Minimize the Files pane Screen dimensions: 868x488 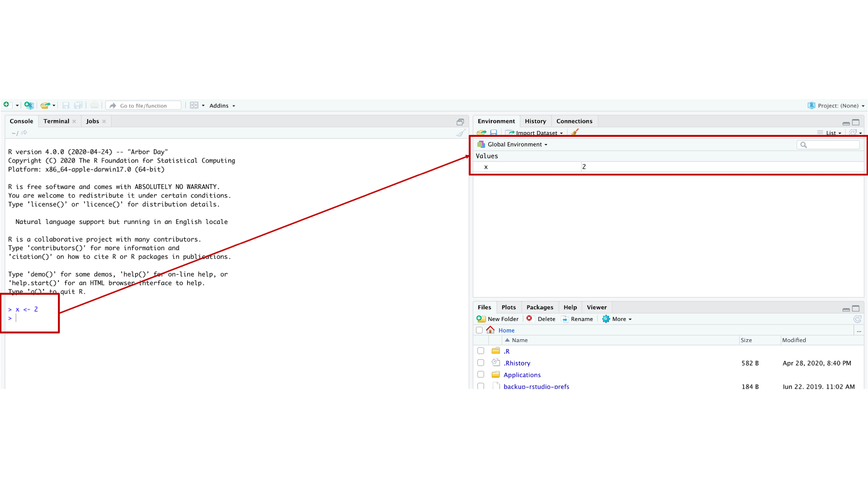[846, 309]
